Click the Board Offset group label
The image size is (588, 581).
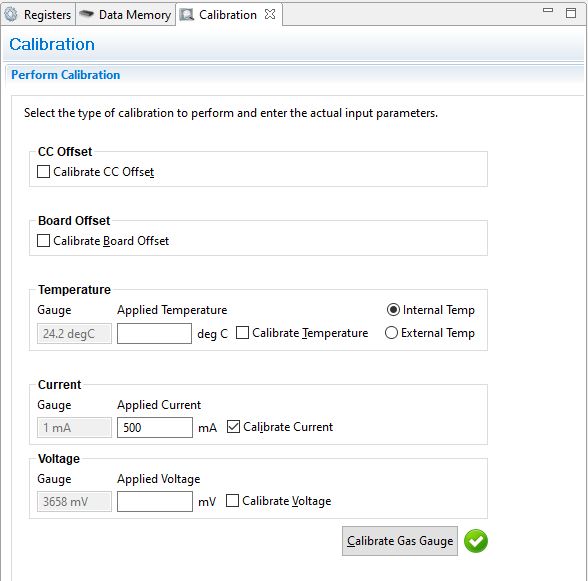click(74, 221)
